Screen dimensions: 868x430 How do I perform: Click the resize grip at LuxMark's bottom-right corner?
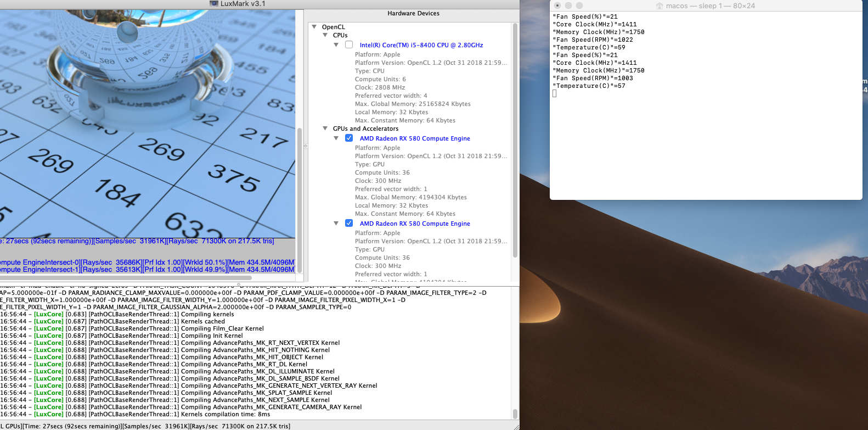pyautogui.click(x=516, y=427)
